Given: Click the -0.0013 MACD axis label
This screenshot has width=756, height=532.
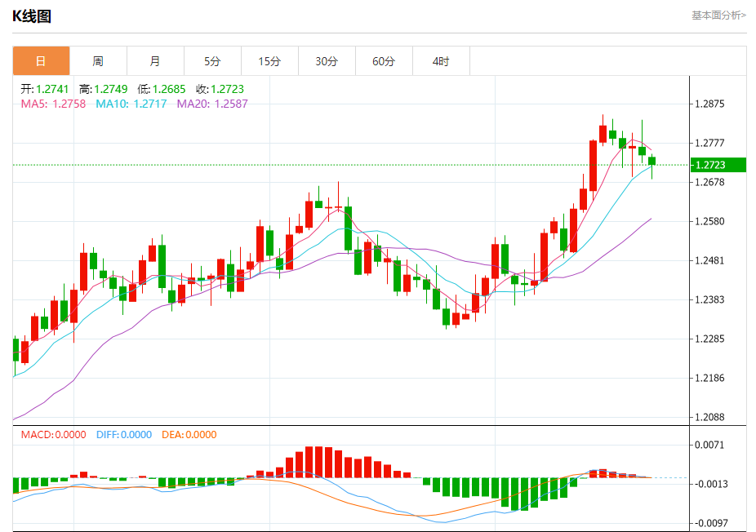Looking at the screenshot, I should pos(709,484).
